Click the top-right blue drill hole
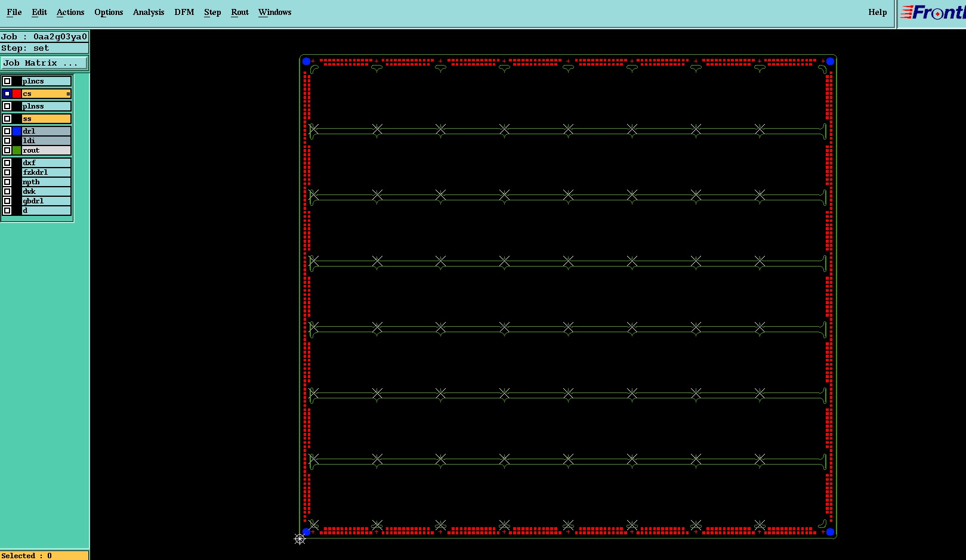 point(830,61)
